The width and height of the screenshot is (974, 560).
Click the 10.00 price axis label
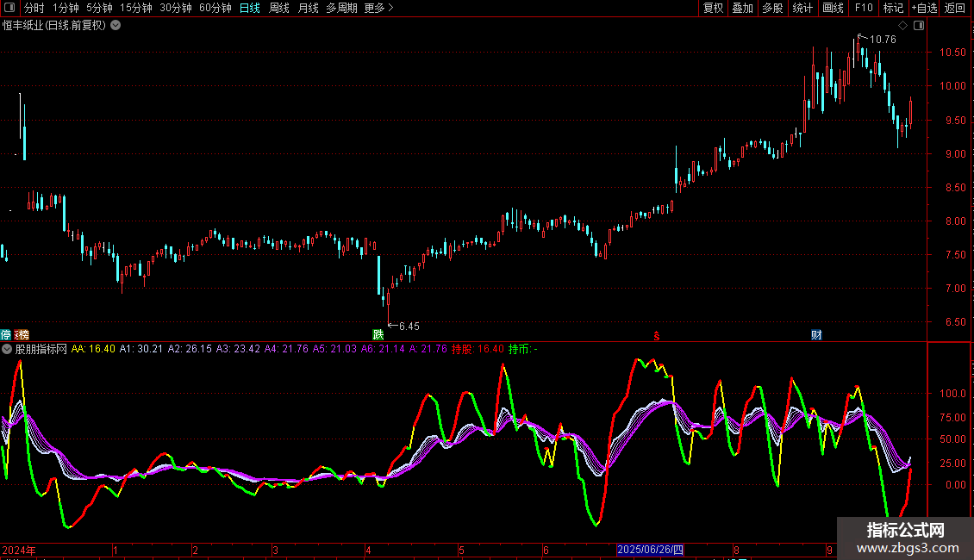(x=952, y=86)
